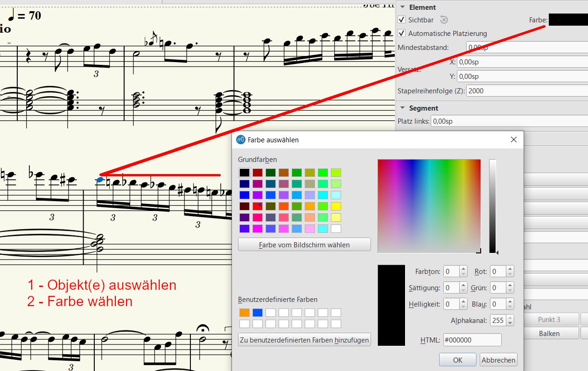Click Abbrechen to cancel color selection

[498, 360]
